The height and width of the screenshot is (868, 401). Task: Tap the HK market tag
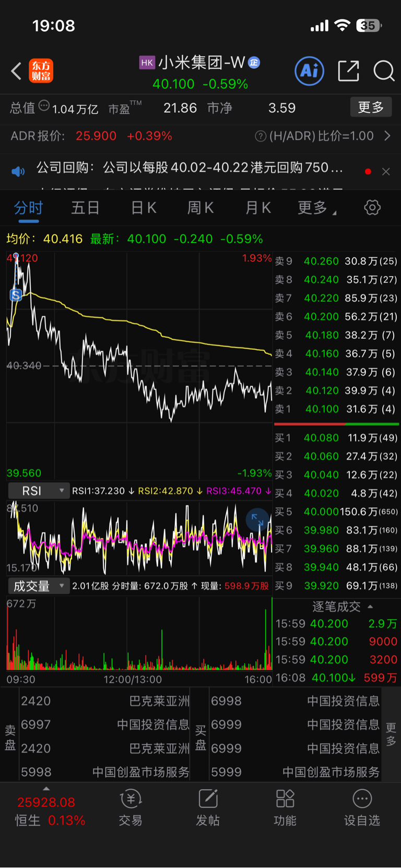pos(147,63)
